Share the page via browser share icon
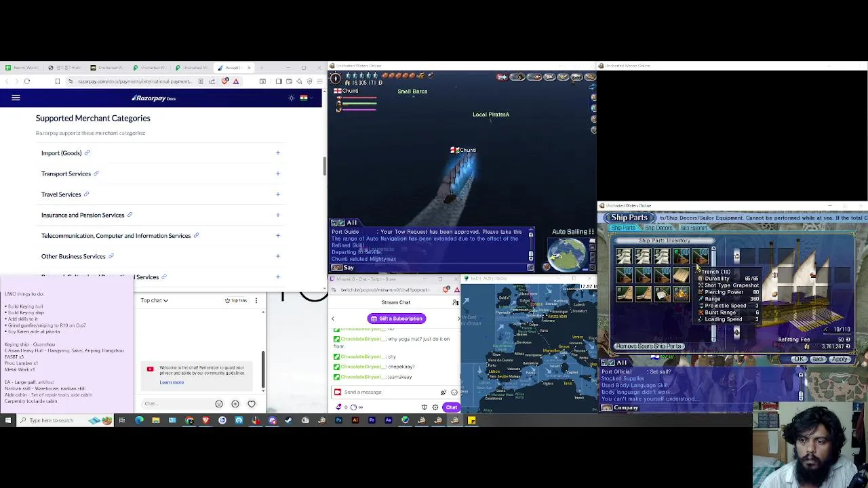 [x=212, y=81]
